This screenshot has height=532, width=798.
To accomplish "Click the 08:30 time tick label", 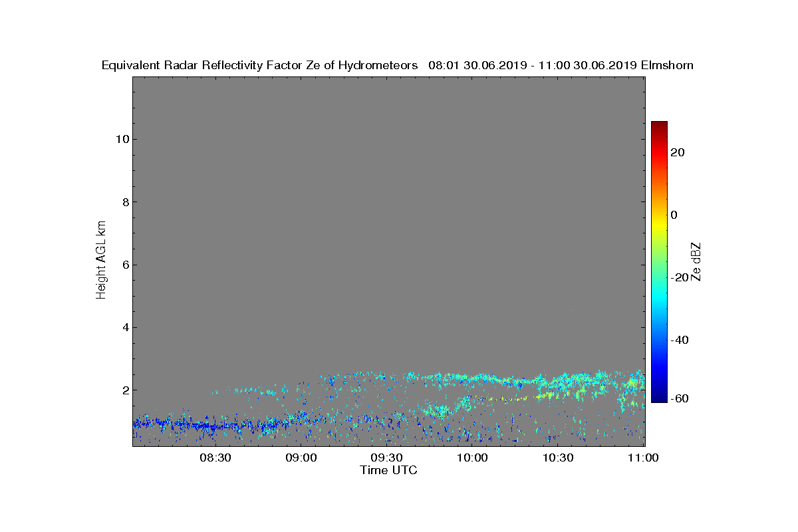I will [215, 458].
